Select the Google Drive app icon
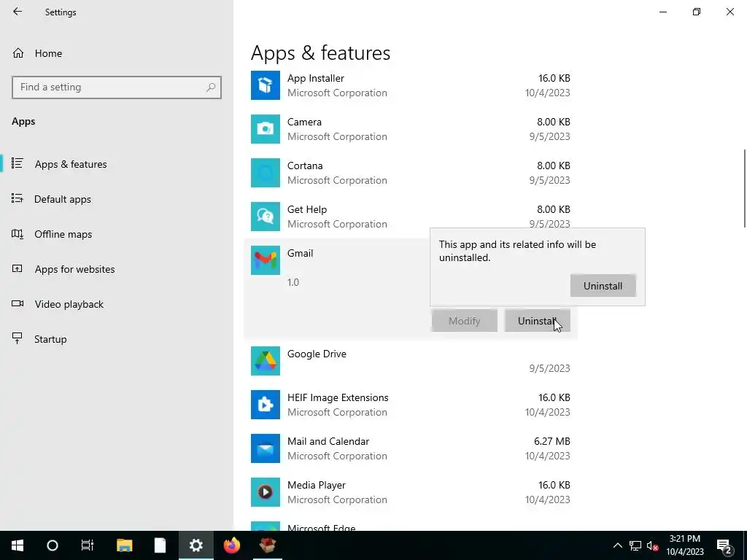This screenshot has width=747, height=560. 266,361
